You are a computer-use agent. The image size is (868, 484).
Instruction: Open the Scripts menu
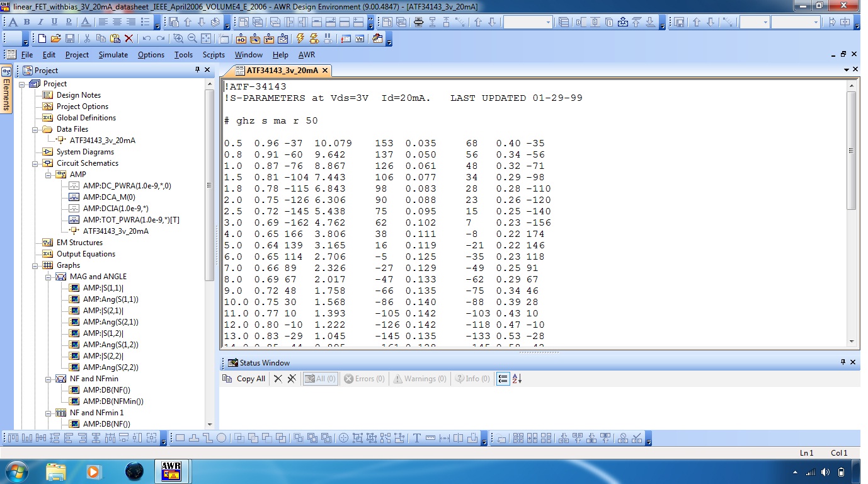click(x=214, y=55)
